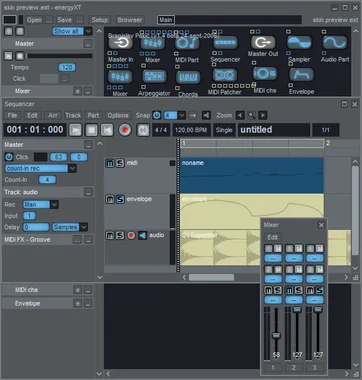Select the MIDI Part module icon
The image size is (362, 380).
(187, 43)
